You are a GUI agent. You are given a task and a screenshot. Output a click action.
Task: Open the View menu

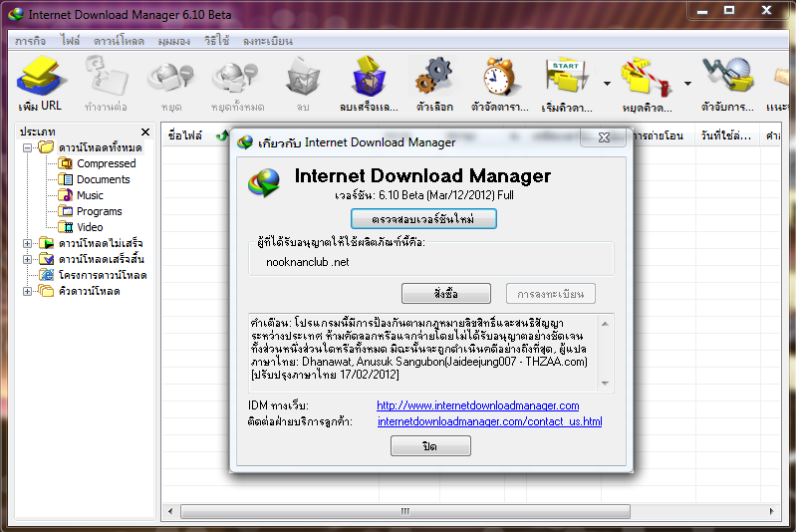[174, 41]
